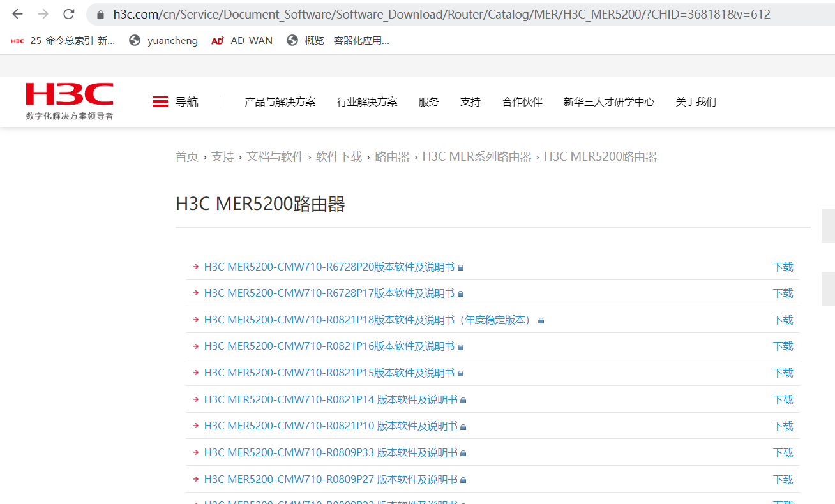Image resolution: width=835 pixels, height=504 pixels.
Task: Click the lock icon beside the R0821P10 entry
Action: [463, 427]
